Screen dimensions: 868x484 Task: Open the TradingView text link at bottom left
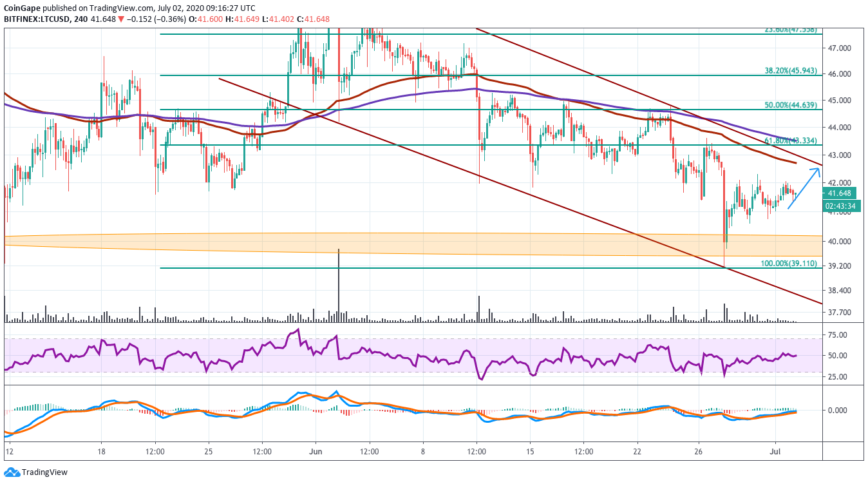44,472
